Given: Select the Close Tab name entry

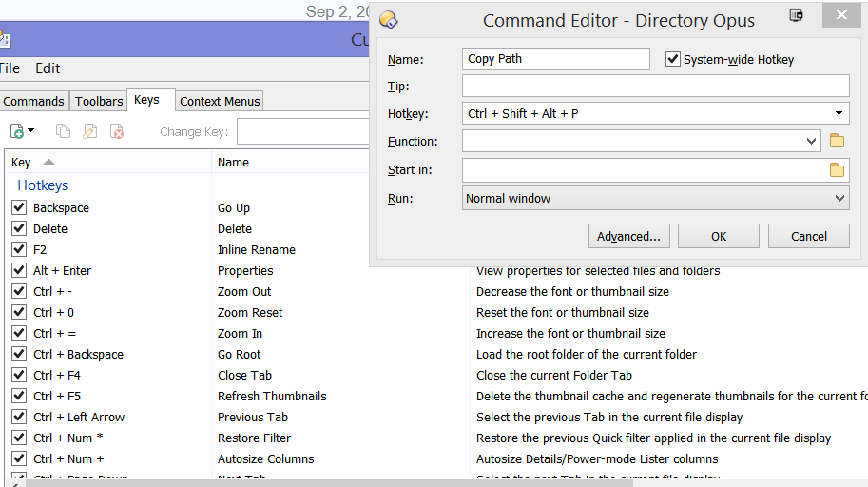Looking at the screenshot, I should (x=244, y=375).
